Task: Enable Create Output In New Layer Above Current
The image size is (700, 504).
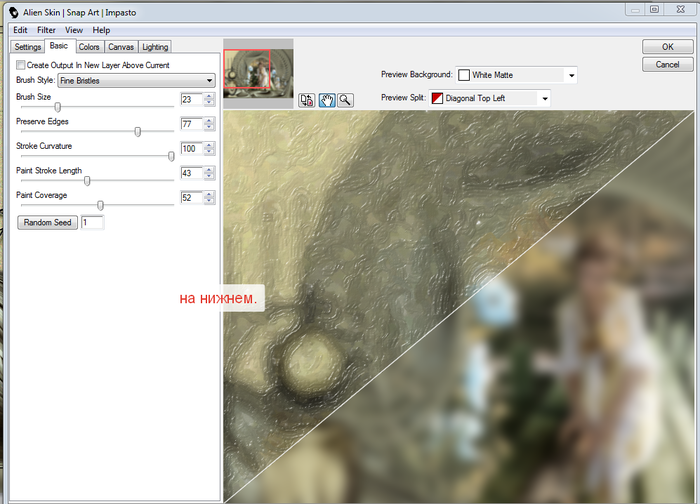Action: pos(21,65)
